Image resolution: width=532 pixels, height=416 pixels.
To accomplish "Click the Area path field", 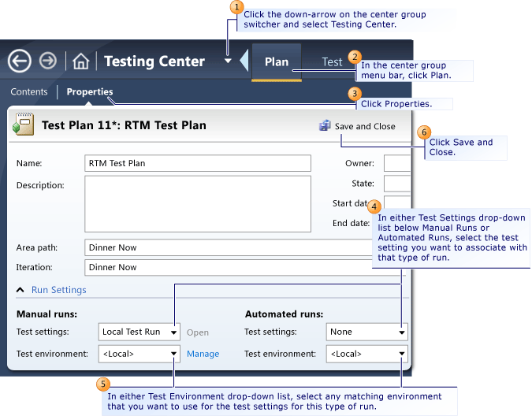I will pos(229,247).
